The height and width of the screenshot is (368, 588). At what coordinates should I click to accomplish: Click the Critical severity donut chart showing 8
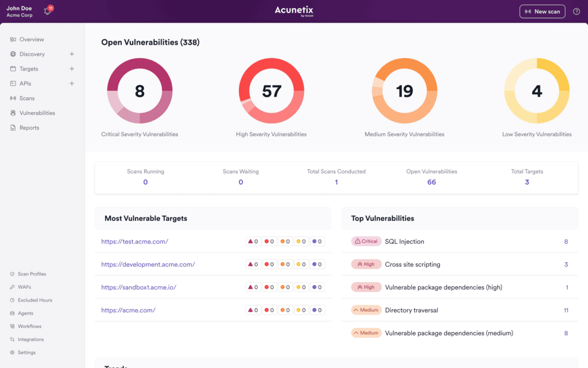point(140,91)
